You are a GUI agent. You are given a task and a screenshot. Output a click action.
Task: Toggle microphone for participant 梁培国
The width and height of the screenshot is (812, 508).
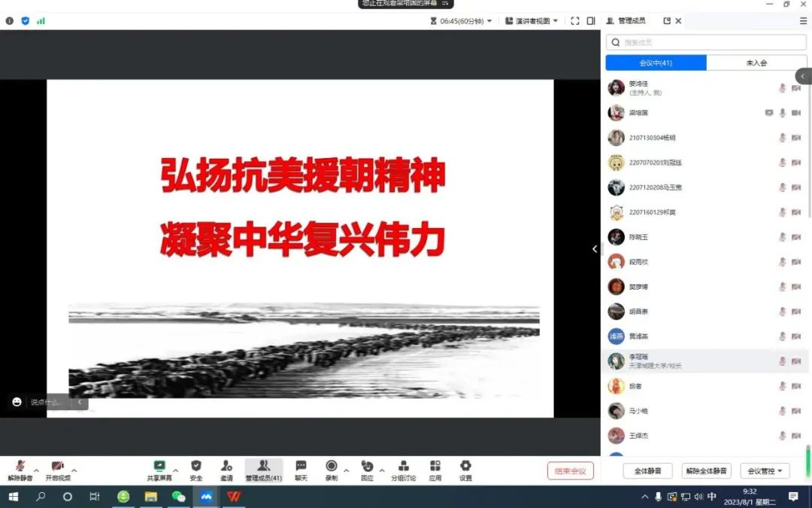[x=782, y=113]
